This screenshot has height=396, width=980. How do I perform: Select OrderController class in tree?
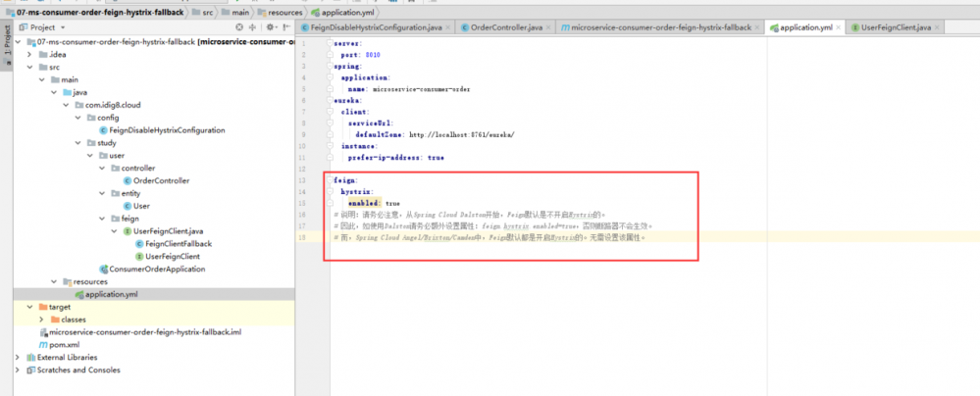(156, 180)
